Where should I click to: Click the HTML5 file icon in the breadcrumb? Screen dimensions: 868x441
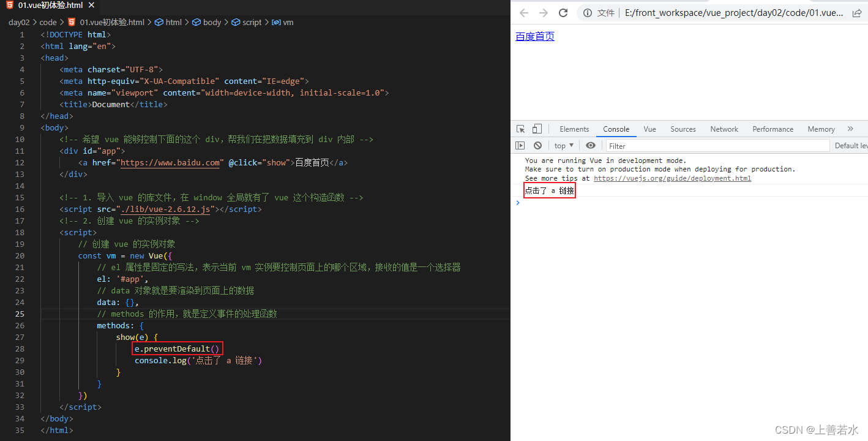click(72, 22)
